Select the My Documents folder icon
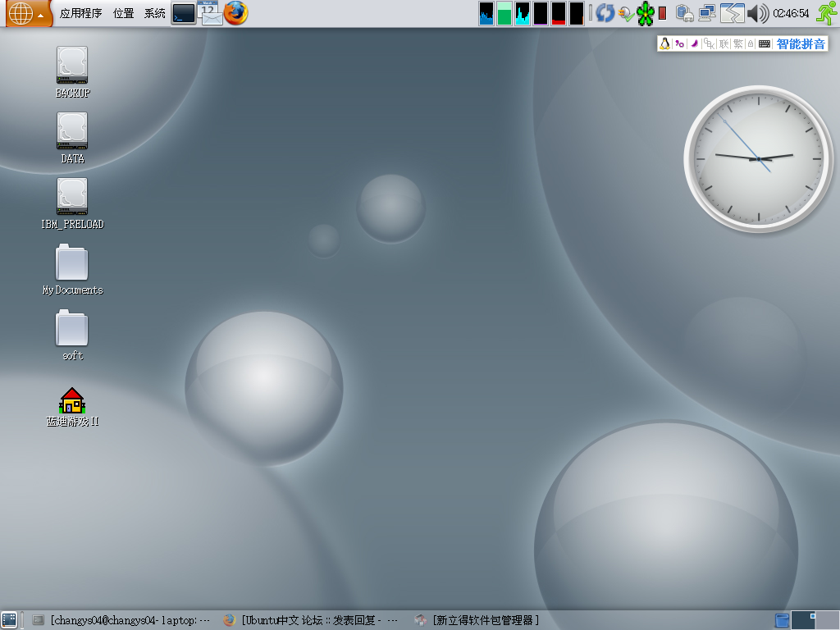840x630 pixels. pos(72,269)
